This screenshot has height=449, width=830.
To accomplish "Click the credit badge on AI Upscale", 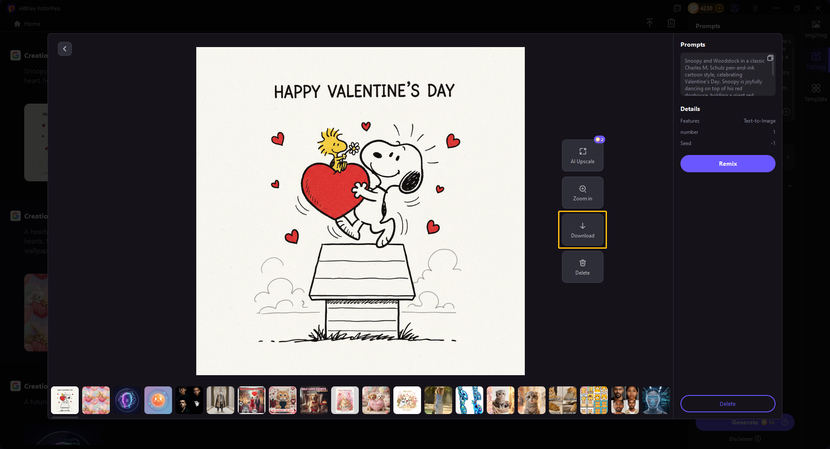I will 599,139.
